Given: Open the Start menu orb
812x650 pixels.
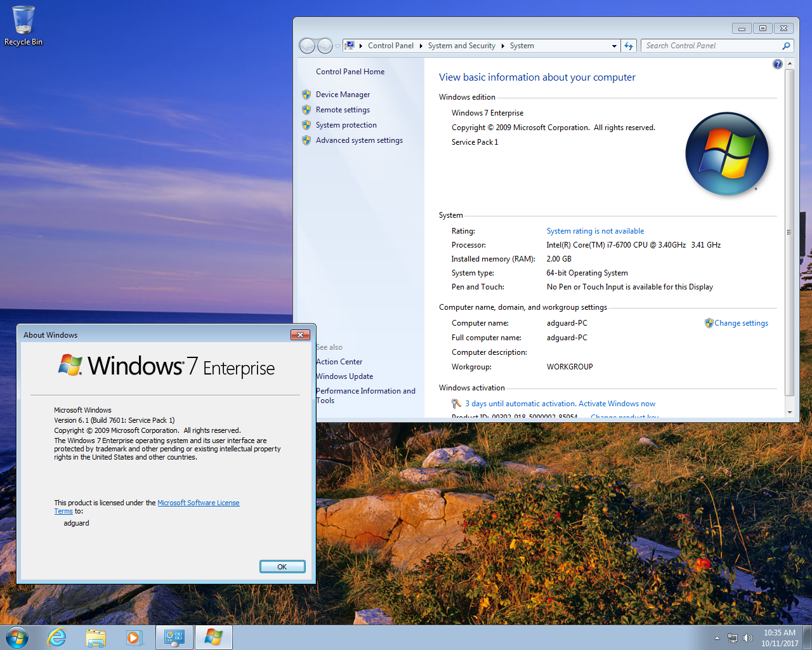Looking at the screenshot, I should tap(17, 637).
